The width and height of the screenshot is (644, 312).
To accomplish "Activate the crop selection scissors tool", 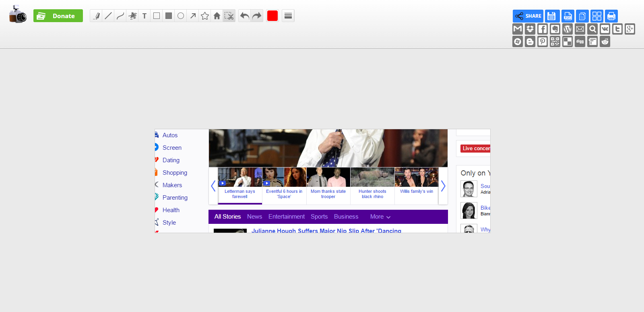I will 229,16.
